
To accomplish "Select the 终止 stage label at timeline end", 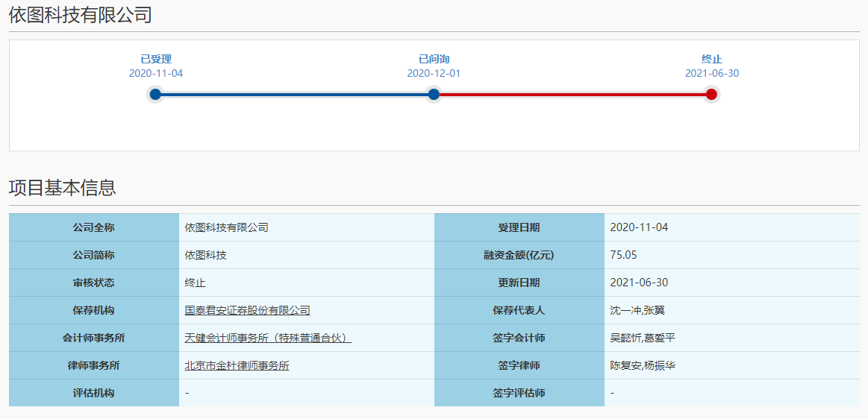I will (711, 59).
